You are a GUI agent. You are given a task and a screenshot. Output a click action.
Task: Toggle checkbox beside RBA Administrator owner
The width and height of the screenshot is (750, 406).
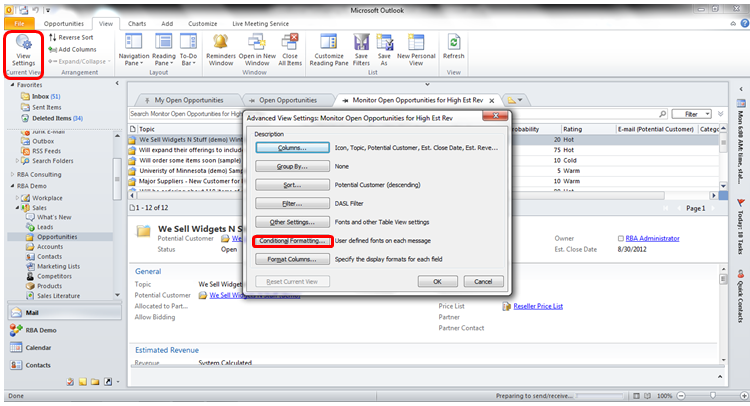(620, 238)
